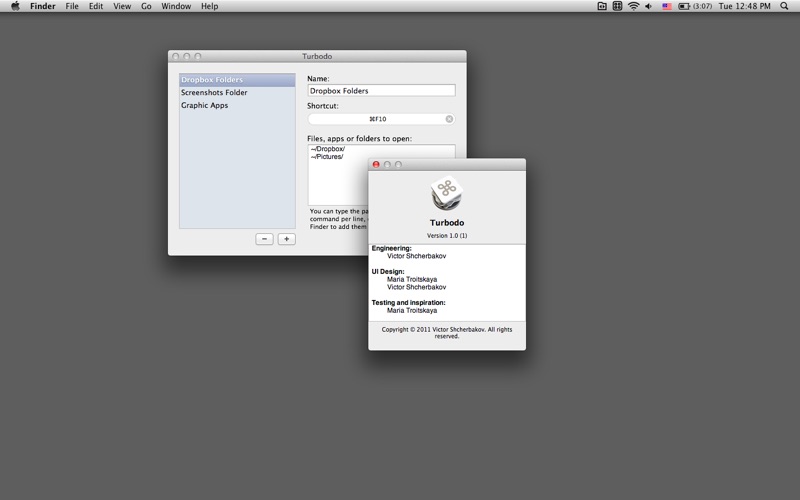Open the Apple menu
The width and height of the screenshot is (800, 500).
[x=15, y=6]
